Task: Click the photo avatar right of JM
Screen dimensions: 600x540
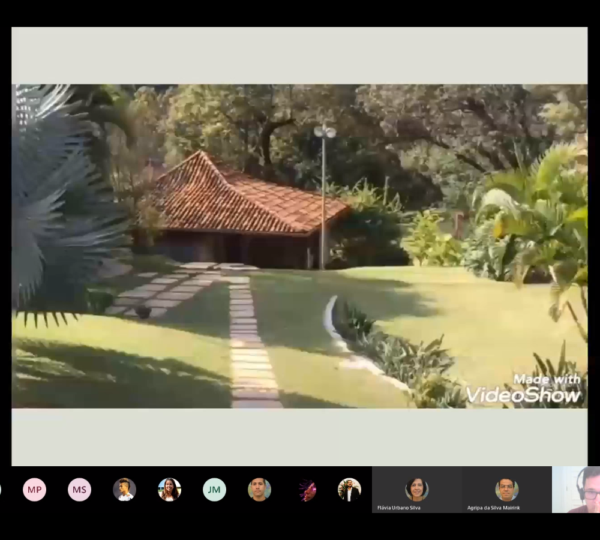Action: [x=259, y=489]
